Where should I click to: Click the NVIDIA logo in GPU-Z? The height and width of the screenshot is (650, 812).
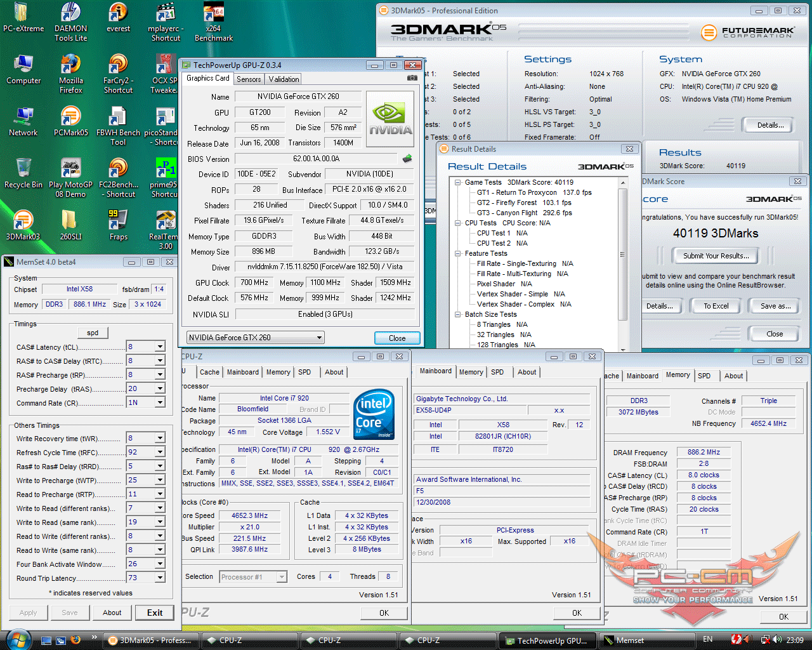click(x=391, y=119)
